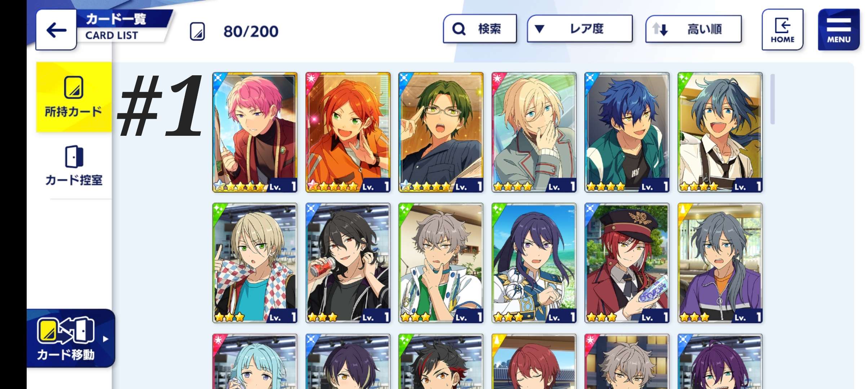The height and width of the screenshot is (389, 868).
Task: Toggle the 高い順 sort order
Action: pyautogui.click(x=694, y=29)
